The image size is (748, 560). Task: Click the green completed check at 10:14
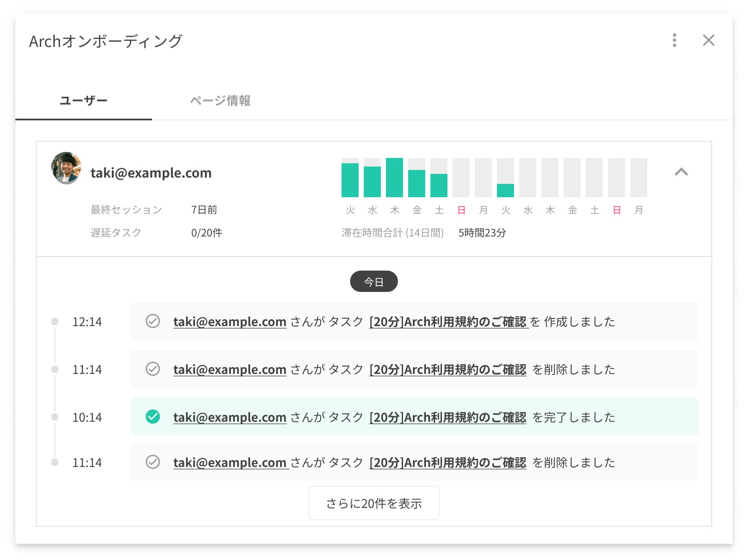(153, 417)
